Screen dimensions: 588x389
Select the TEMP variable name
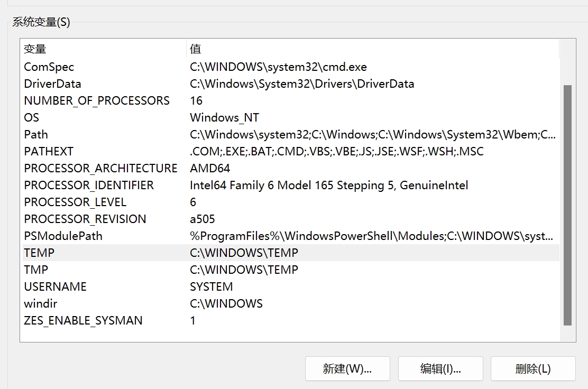[39, 253]
